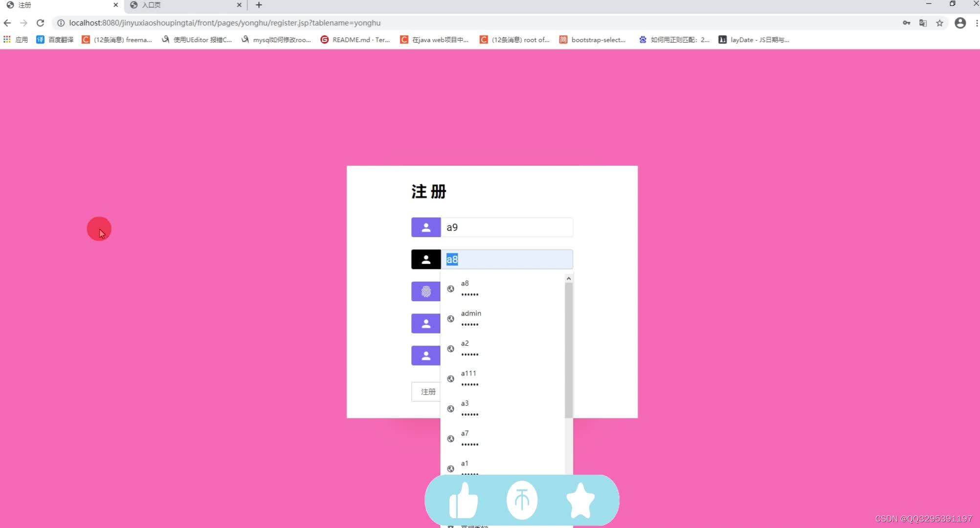Pick the a1 autofill entry

tap(503, 464)
